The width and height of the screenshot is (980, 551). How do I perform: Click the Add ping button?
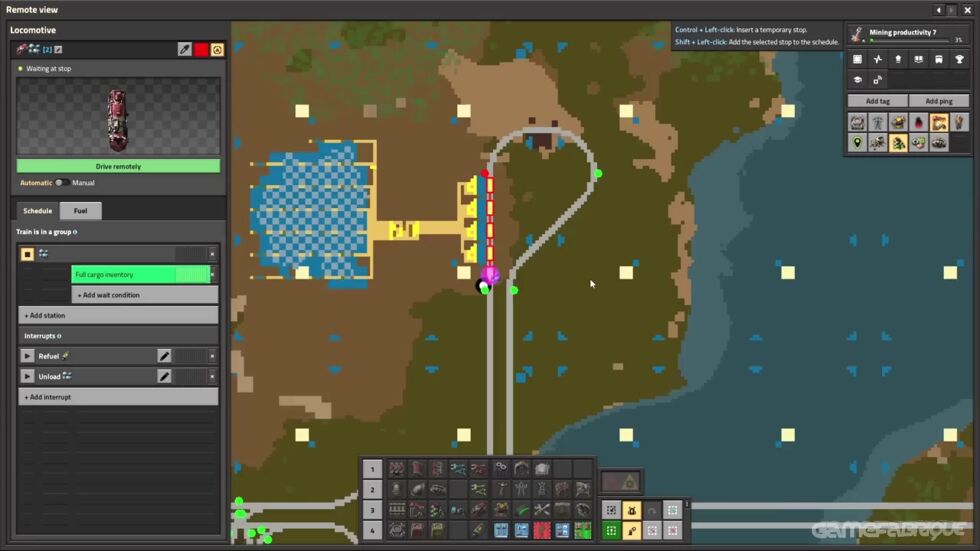[x=939, y=101]
